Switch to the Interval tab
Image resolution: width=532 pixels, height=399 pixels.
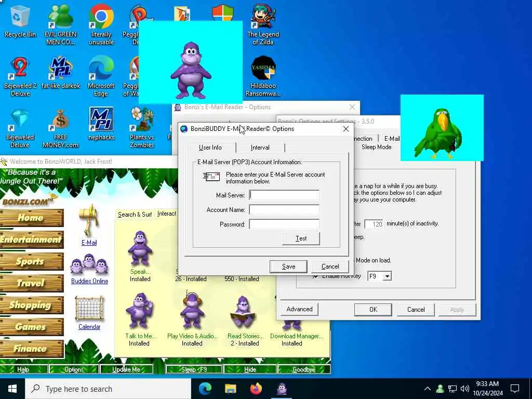click(260, 147)
